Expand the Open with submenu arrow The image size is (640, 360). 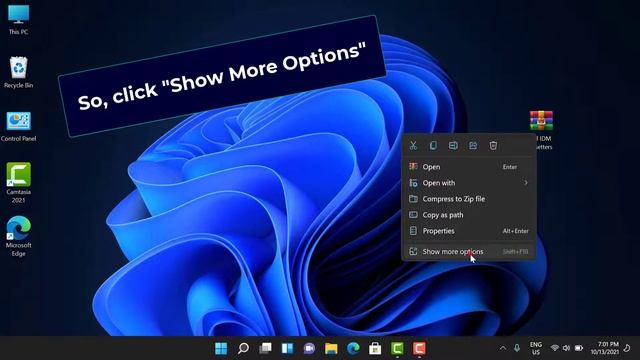(x=526, y=183)
